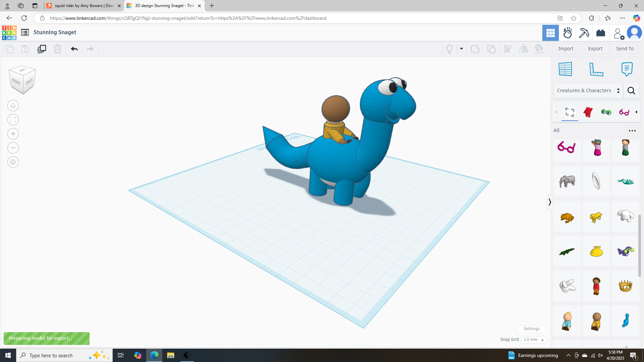The width and height of the screenshot is (644, 362).
Task: Open File Explorer from taskbar
Action: [x=171, y=355]
